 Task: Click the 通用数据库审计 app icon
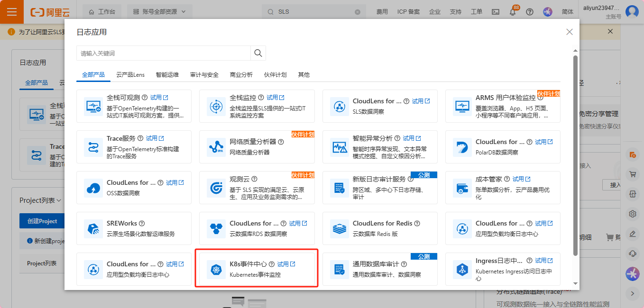coord(339,269)
